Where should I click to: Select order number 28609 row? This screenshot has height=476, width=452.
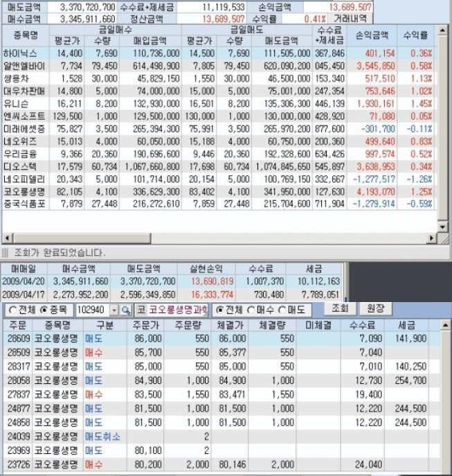(x=222, y=338)
